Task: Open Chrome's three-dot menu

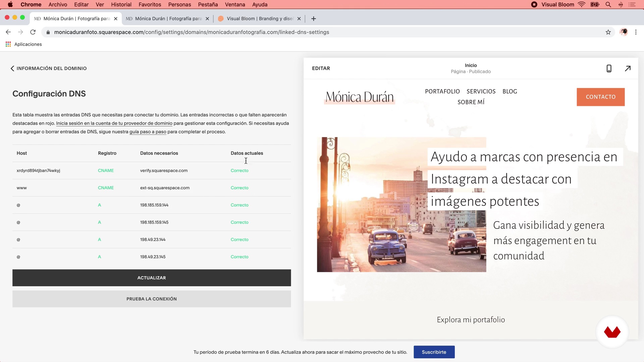Action: (636, 32)
